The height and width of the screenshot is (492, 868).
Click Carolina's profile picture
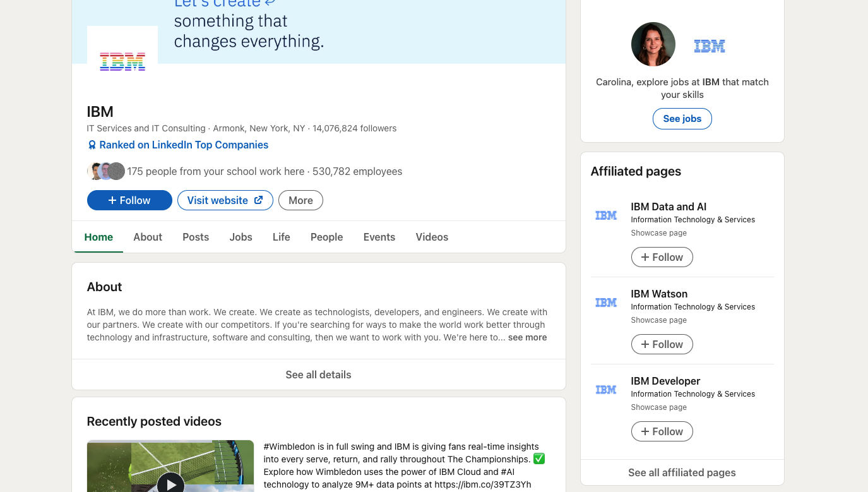point(653,44)
